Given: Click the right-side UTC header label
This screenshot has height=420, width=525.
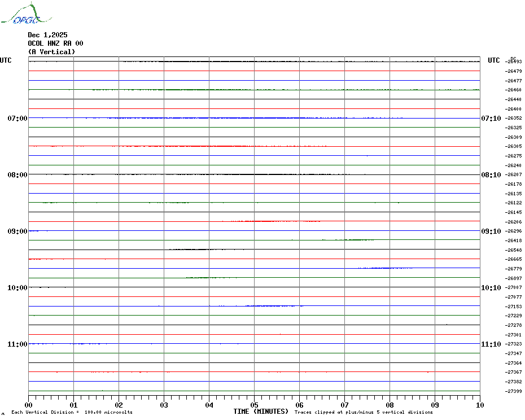Looking at the screenshot, I should click(494, 60).
